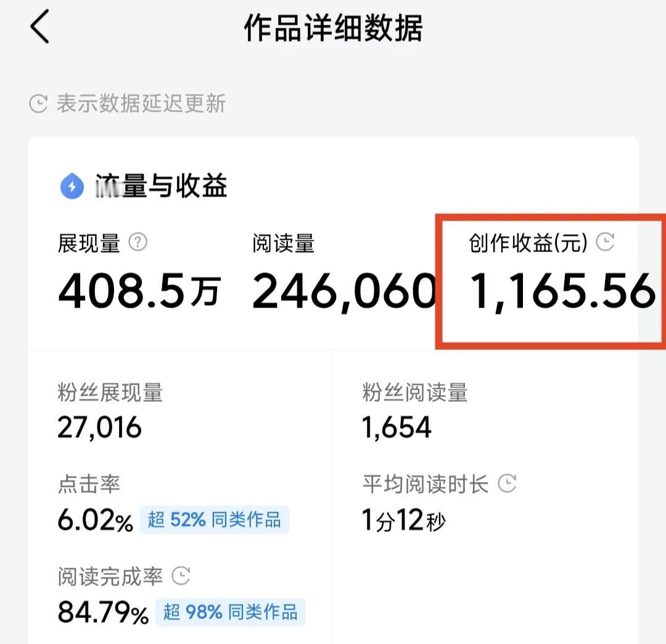This screenshot has width=666, height=644.
Task: Tap the 点击率 label
Action: [89, 484]
